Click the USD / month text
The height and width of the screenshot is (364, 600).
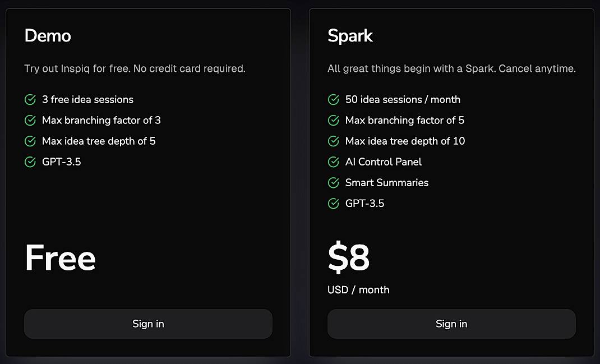(x=358, y=290)
